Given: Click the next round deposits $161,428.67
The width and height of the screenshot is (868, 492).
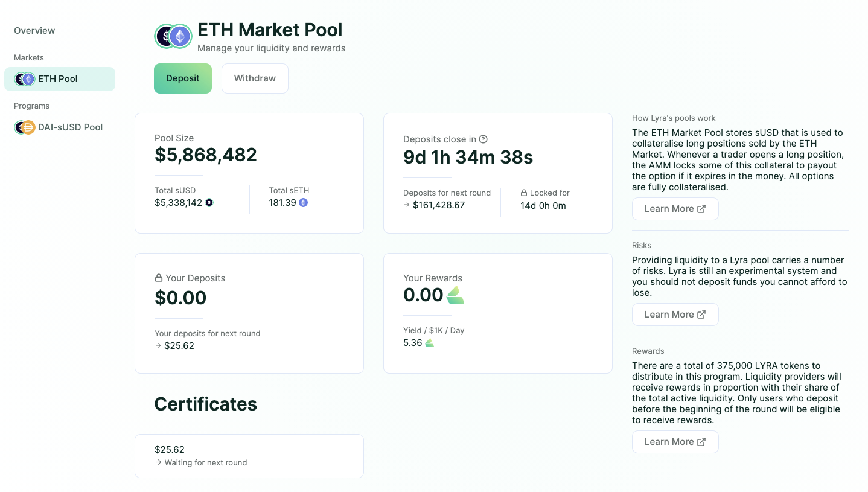Looking at the screenshot, I should point(439,205).
